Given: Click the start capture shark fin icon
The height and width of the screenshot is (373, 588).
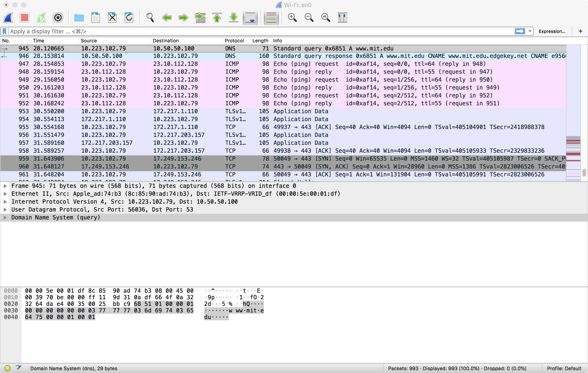Looking at the screenshot, I should (x=8, y=18).
